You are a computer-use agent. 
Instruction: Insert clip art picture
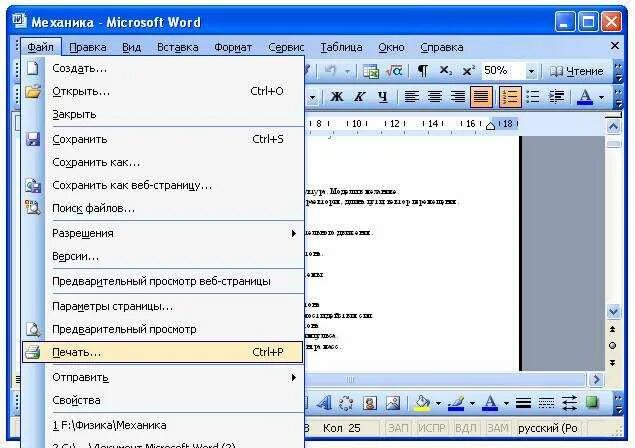(x=369, y=403)
